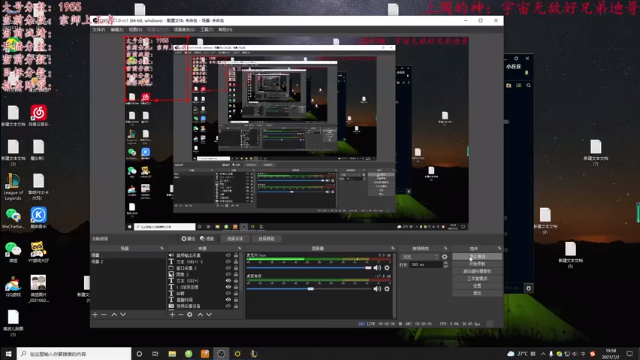
Task: Open File Explorer from the taskbar
Action: 172,353
